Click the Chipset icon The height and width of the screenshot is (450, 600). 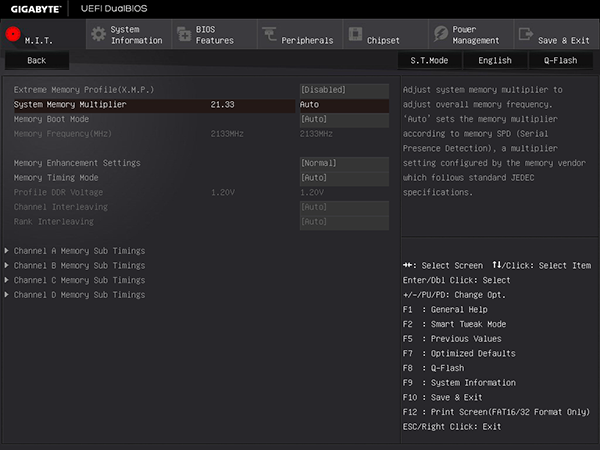355,34
